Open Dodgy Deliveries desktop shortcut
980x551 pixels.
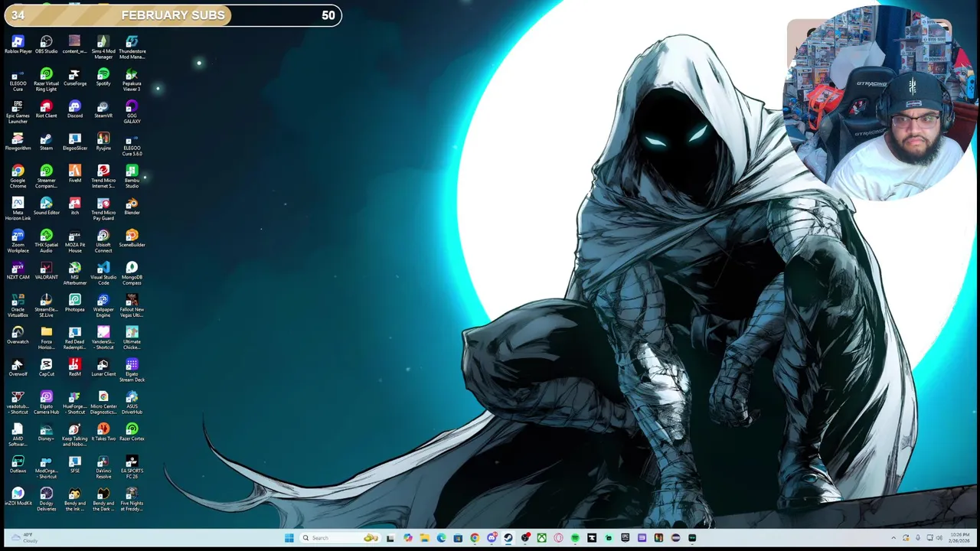click(x=46, y=499)
